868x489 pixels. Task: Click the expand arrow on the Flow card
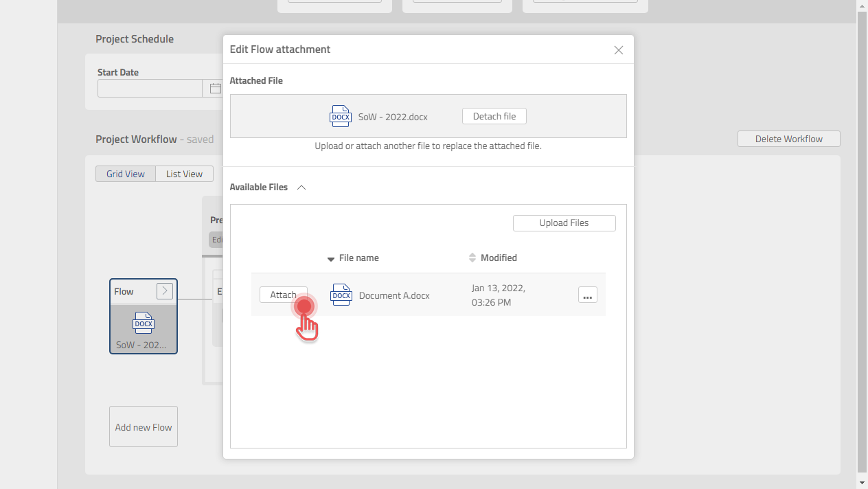(x=164, y=291)
